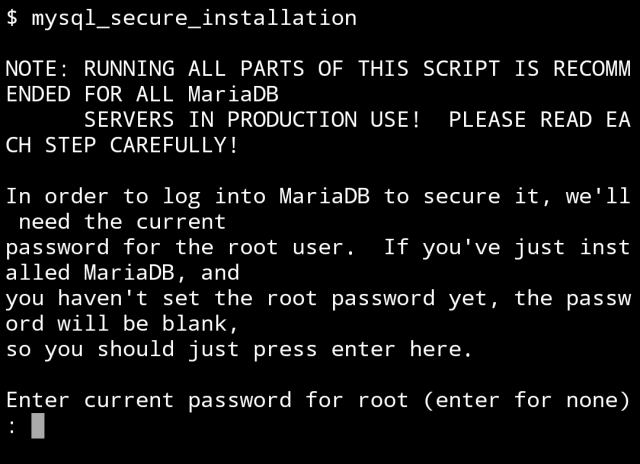Click the 'need the current' line

[122, 222]
